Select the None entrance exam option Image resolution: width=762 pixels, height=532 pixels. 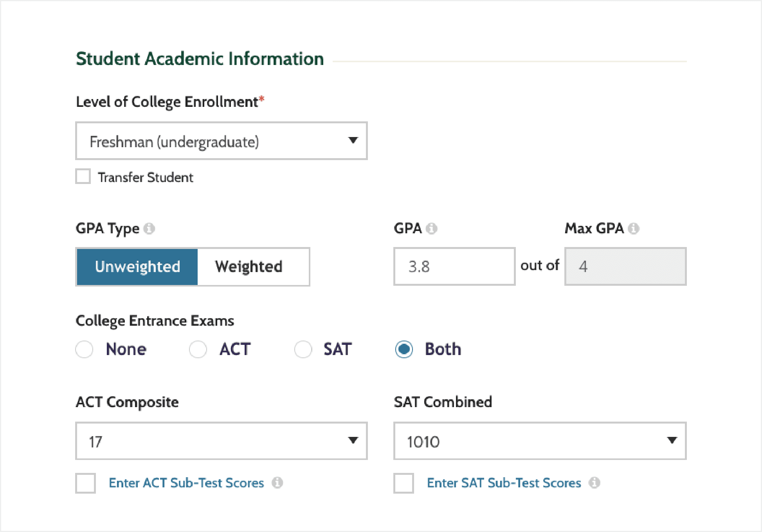85,349
